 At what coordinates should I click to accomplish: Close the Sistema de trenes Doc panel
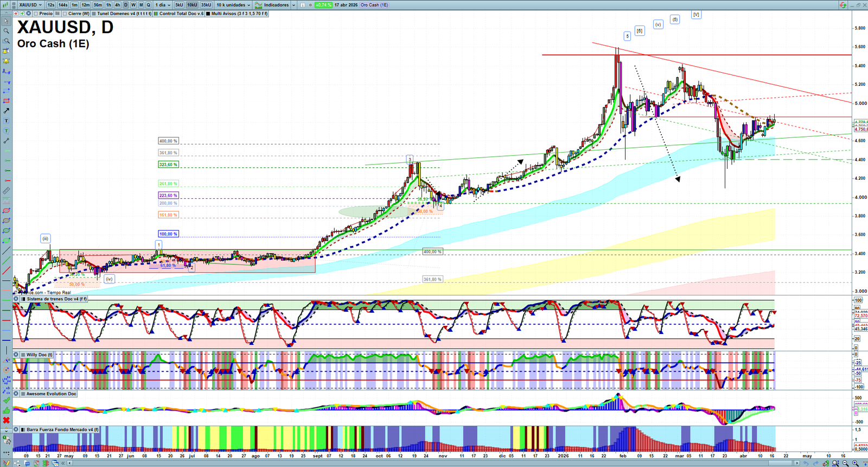coord(16,299)
